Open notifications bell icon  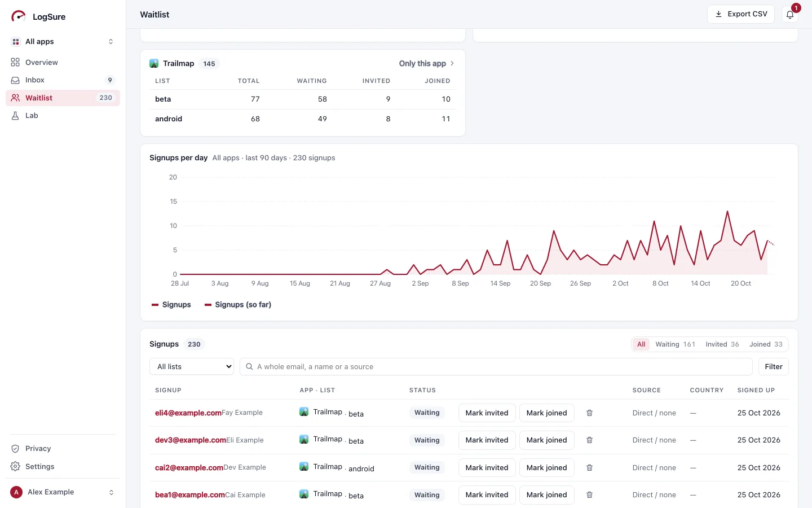pos(790,15)
